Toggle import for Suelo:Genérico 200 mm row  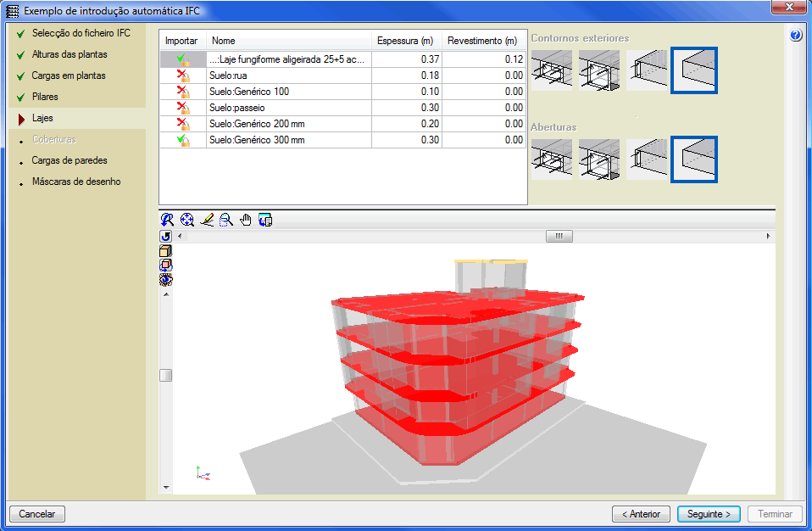(183, 124)
